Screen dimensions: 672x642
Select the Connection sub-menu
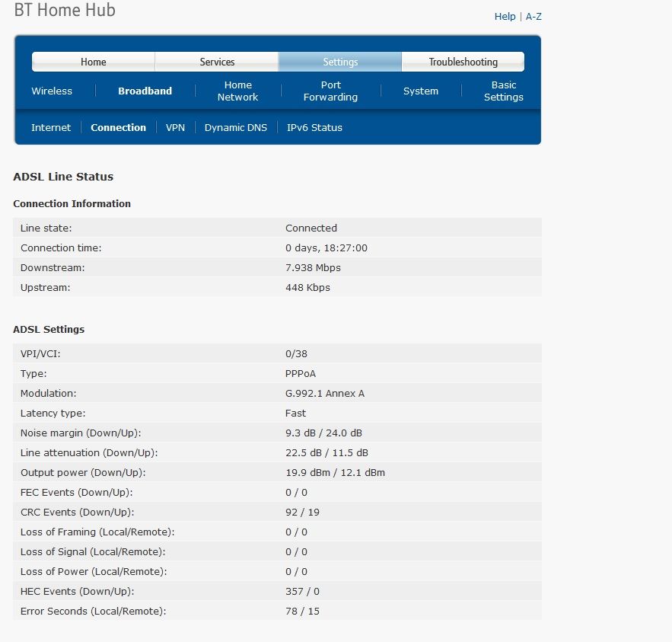click(x=118, y=127)
